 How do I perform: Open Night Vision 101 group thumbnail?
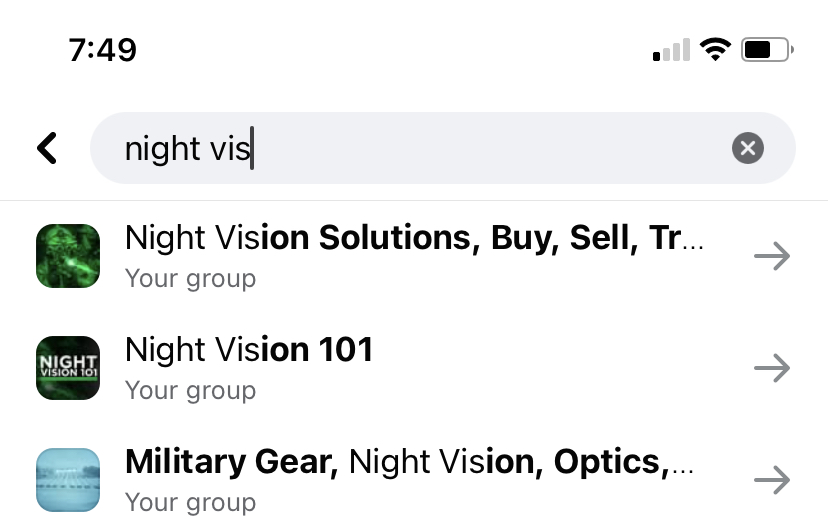[x=68, y=368]
